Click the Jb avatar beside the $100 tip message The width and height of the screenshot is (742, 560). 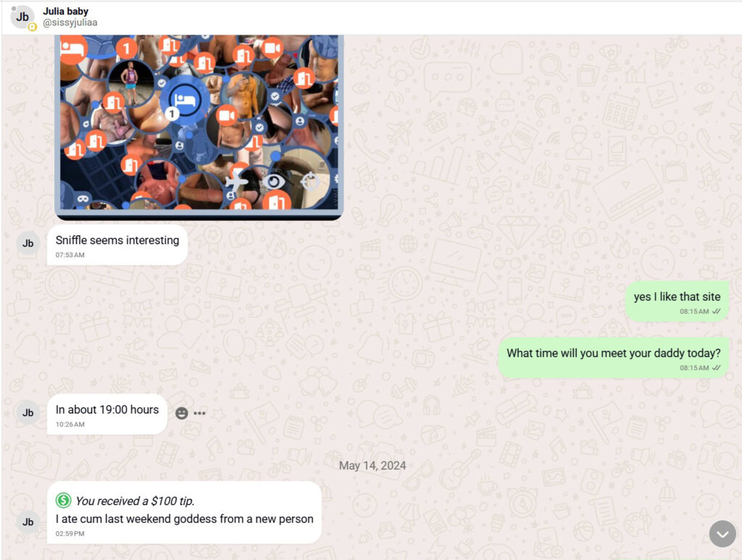tap(28, 522)
